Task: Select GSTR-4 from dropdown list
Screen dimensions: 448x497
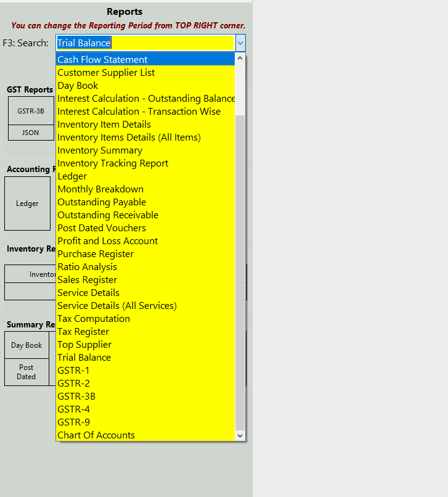Action: 145,409
